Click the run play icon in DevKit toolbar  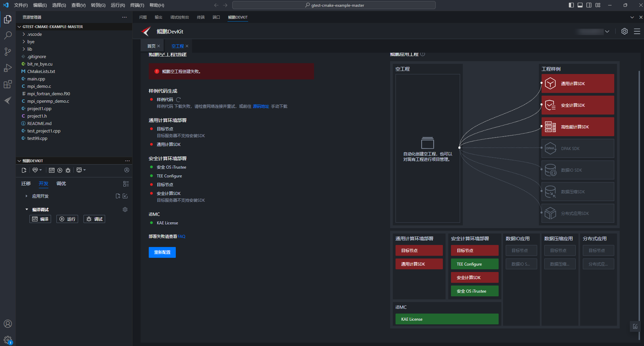(60, 170)
